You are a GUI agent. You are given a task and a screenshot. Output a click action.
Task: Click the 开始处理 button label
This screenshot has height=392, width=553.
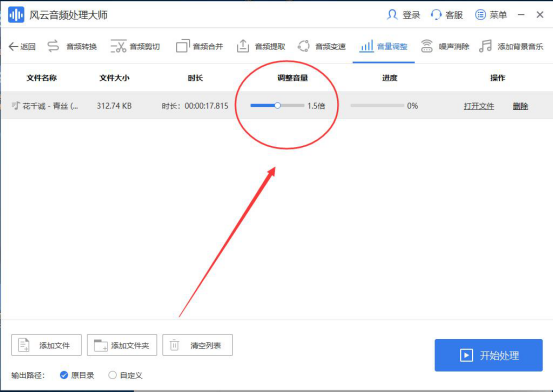[x=499, y=355]
